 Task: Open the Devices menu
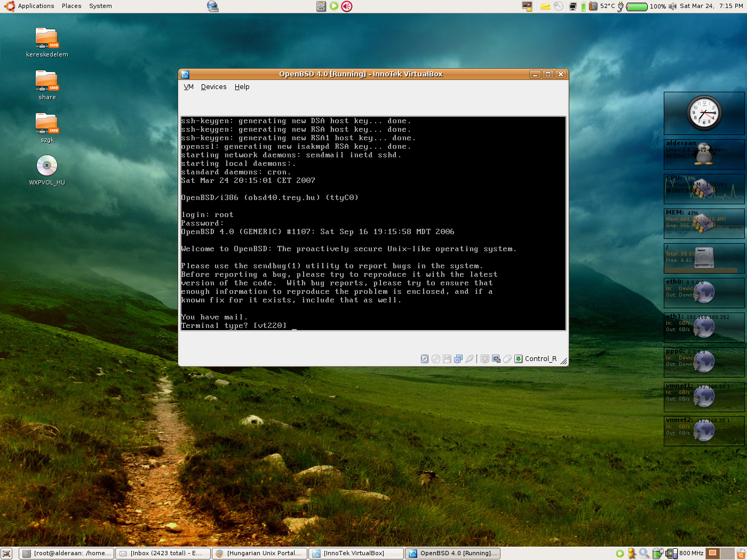(213, 87)
